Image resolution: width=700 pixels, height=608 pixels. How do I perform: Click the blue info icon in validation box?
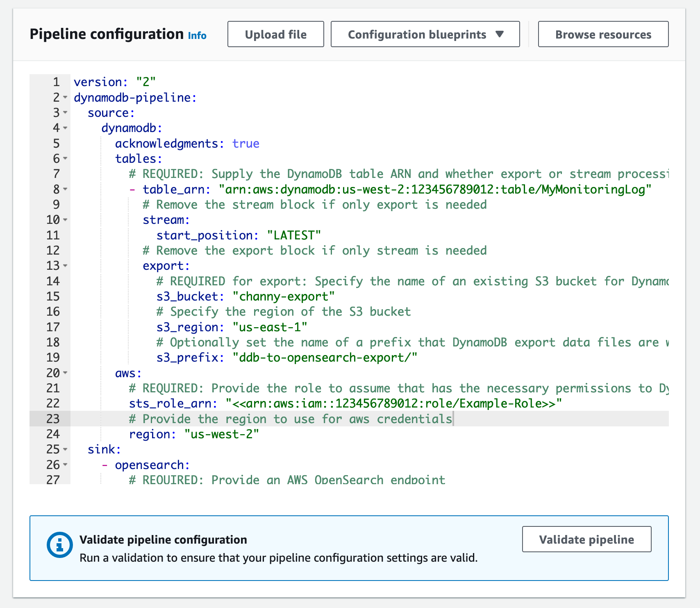click(x=60, y=545)
